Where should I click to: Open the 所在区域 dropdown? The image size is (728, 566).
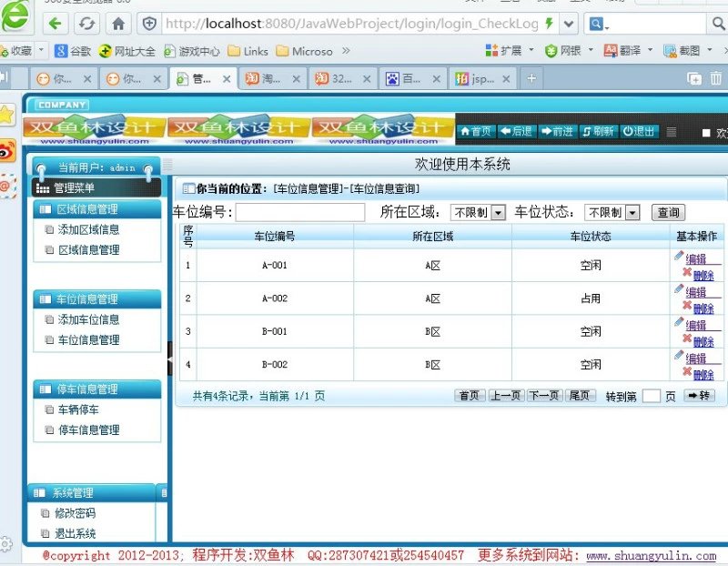click(x=478, y=213)
